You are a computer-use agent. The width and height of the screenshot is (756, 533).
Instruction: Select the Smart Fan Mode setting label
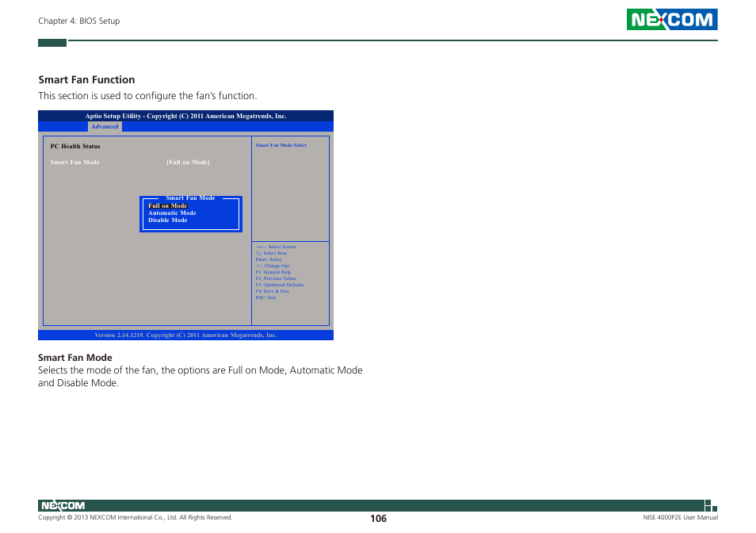[x=74, y=162]
